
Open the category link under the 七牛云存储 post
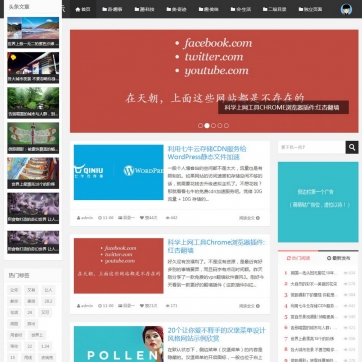pyautogui.click(x=127, y=218)
